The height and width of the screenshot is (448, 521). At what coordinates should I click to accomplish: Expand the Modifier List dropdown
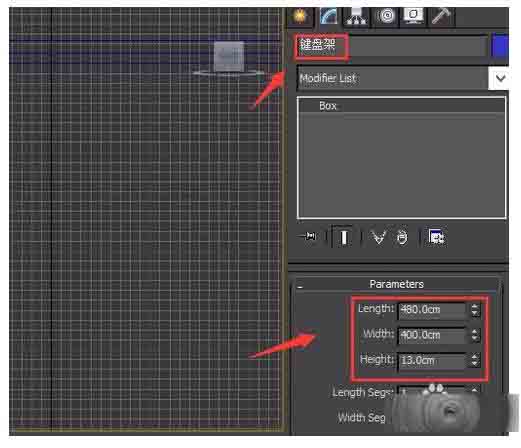coord(500,79)
